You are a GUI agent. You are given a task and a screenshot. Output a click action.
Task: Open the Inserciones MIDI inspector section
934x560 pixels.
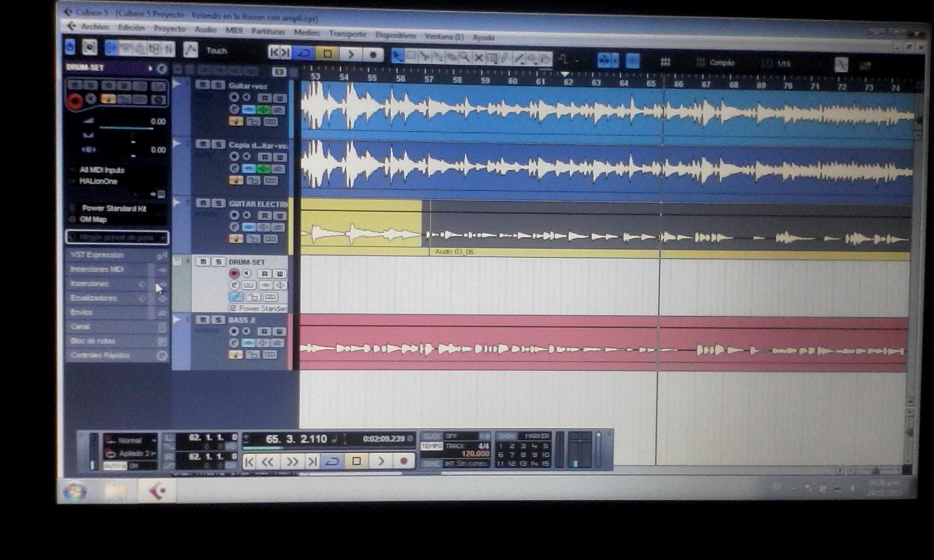[x=117, y=269]
